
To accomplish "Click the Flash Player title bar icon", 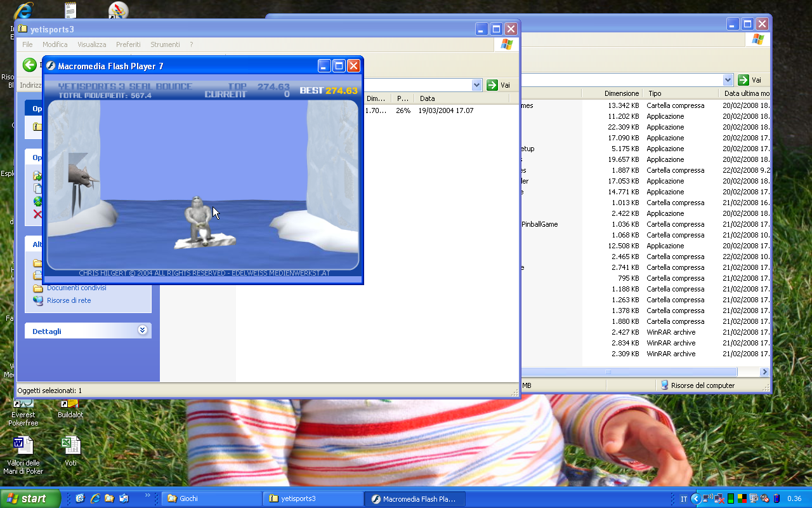I will click(x=50, y=66).
